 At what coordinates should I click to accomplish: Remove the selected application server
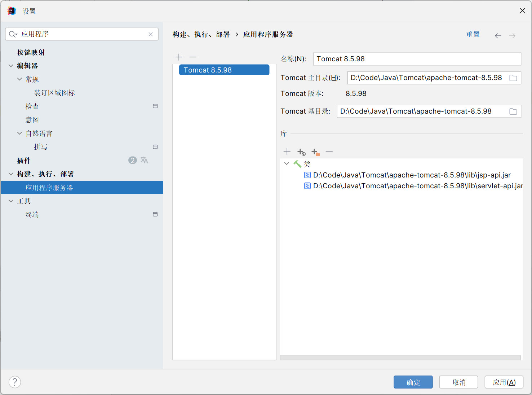coord(193,57)
